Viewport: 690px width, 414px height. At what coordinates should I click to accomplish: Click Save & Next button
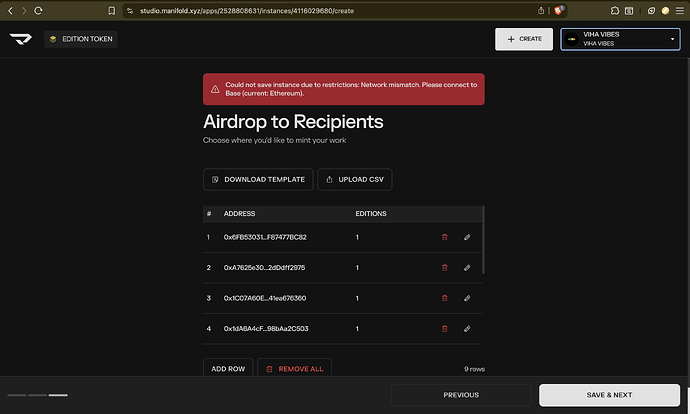pos(609,395)
